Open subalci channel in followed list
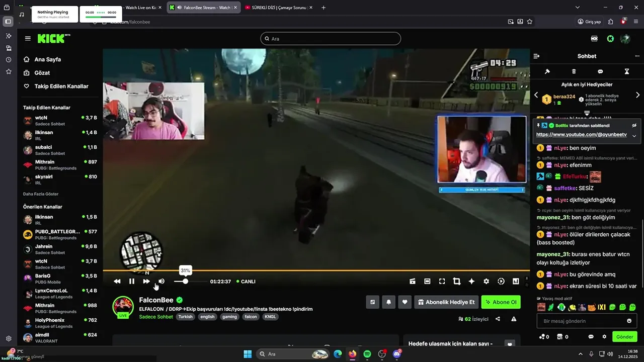Screen dimensions: 644x362 [60, 150]
